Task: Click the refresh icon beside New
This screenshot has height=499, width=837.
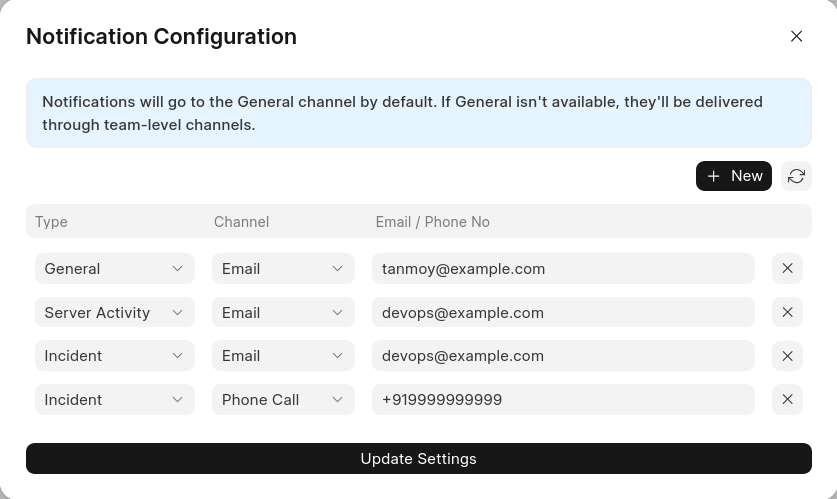Action: (796, 176)
